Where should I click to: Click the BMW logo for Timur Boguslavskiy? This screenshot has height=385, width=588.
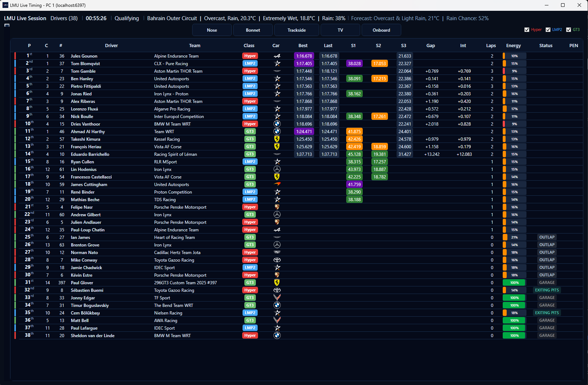277,305
